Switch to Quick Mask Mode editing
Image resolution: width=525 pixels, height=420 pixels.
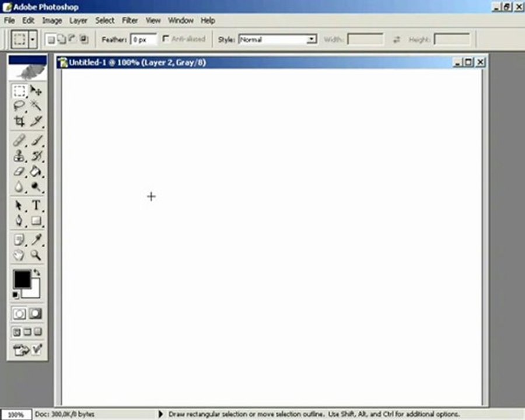(x=36, y=314)
